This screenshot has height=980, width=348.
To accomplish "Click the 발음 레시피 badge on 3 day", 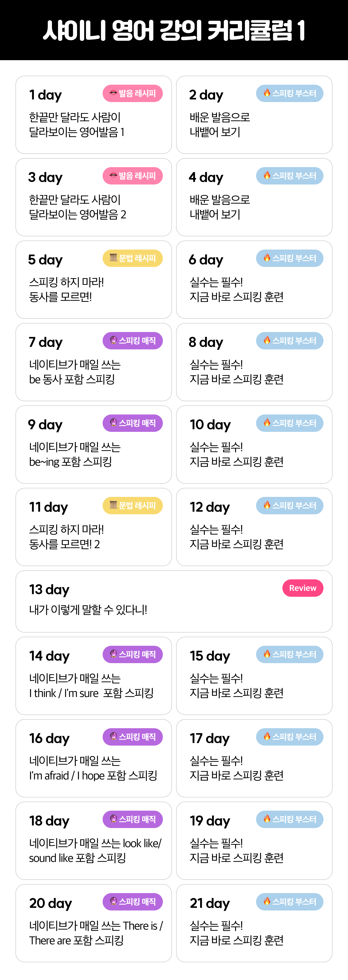I will click(133, 176).
